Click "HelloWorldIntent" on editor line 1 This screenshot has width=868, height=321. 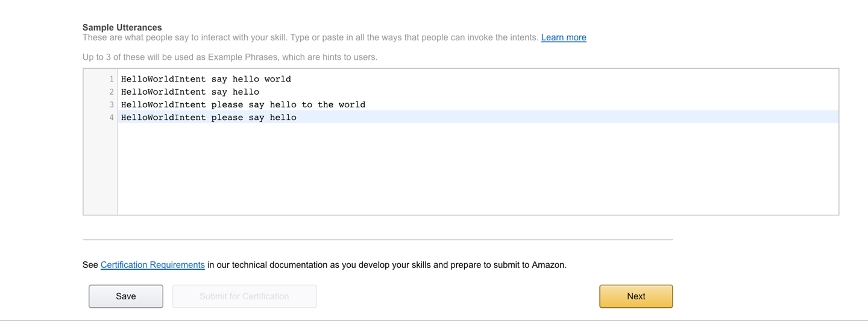(x=163, y=79)
